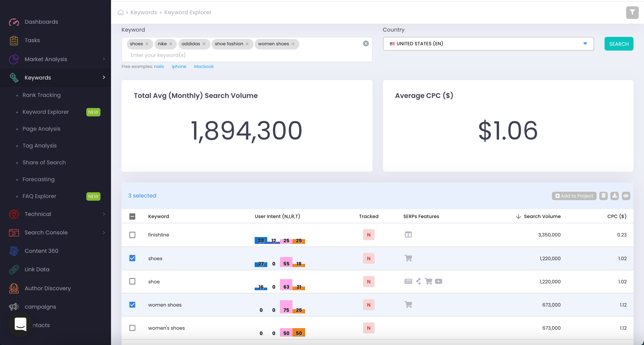
Task: Go to FAQ Explorer page
Action: tap(39, 196)
